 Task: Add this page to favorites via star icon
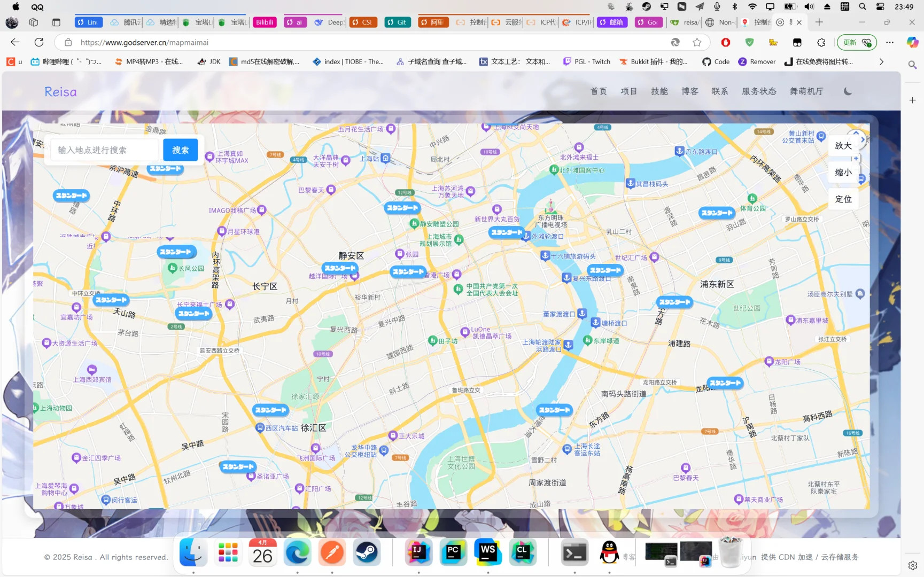[697, 42]
